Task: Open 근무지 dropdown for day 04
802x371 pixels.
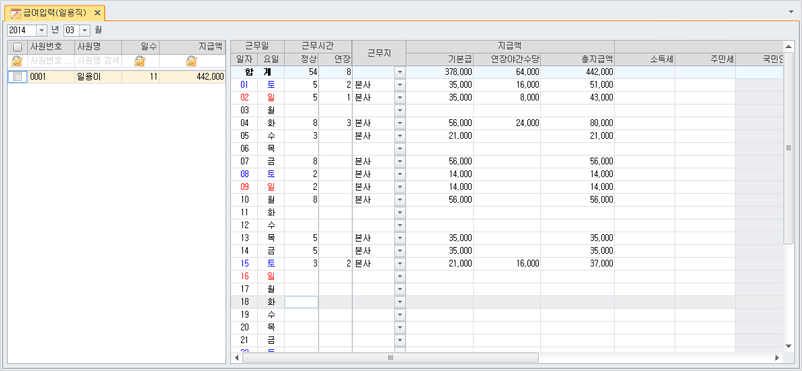Action: pyautogui.click(x=400, y=123)
